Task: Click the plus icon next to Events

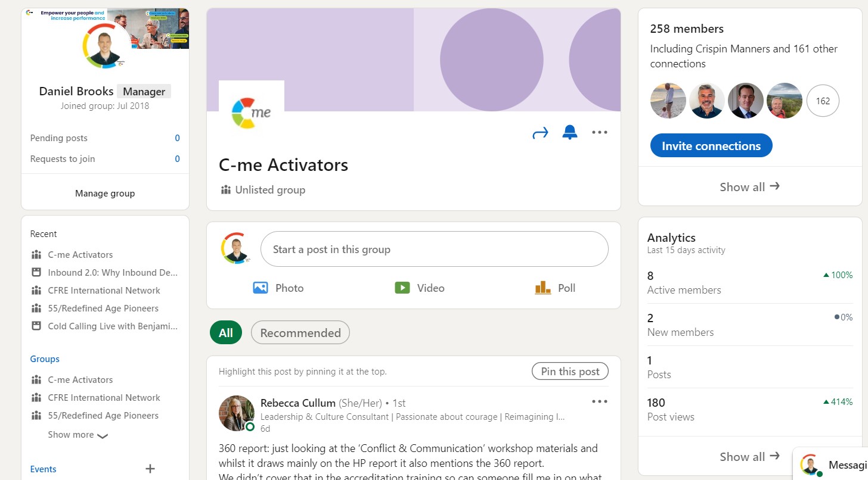Action: [x=150, y=469]
